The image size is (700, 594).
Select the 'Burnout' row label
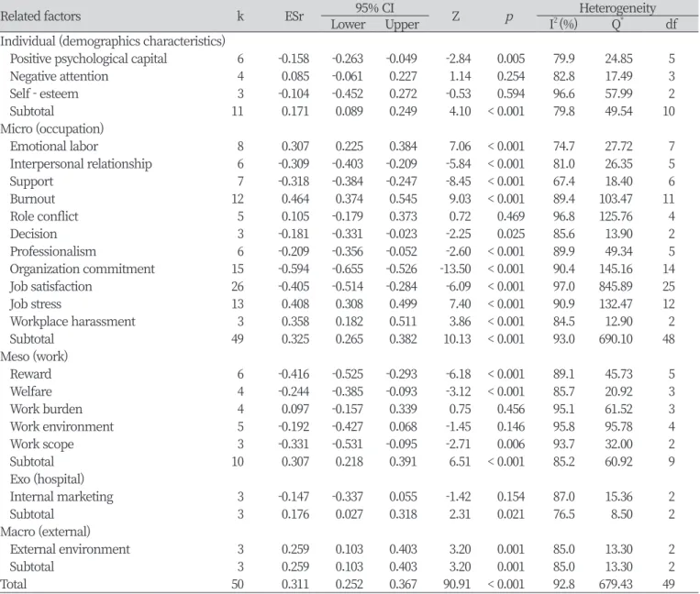(x=32, y=199)
